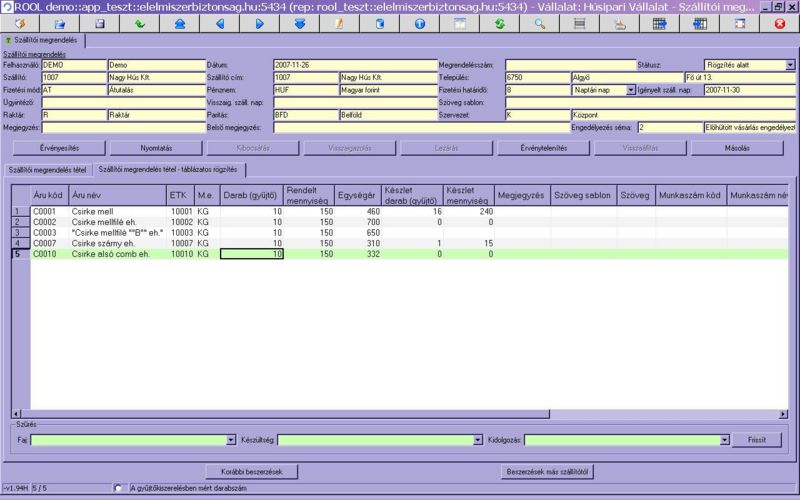The image size is (800, 500).
Task: Jump to first record with up arrow icon
Action: pyautogui.click(x=179, y=22)
